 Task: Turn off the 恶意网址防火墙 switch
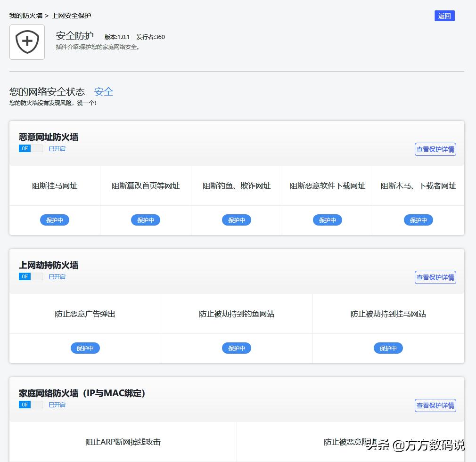(x=30, y=148)
